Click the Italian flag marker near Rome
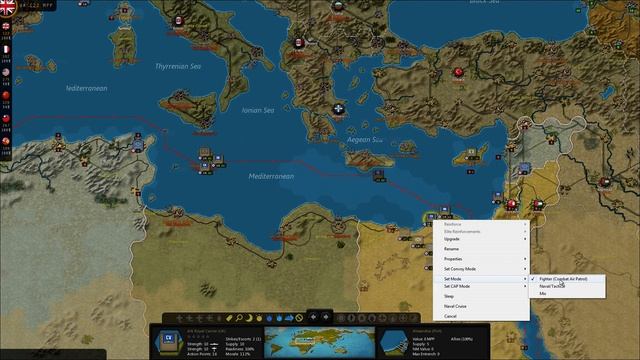 click(178, 21)
